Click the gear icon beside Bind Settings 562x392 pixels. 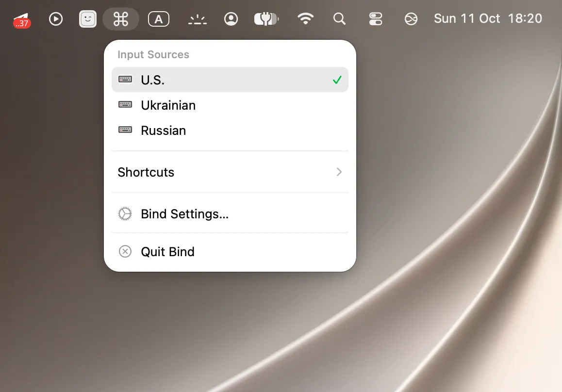click(x=125, y=214)
